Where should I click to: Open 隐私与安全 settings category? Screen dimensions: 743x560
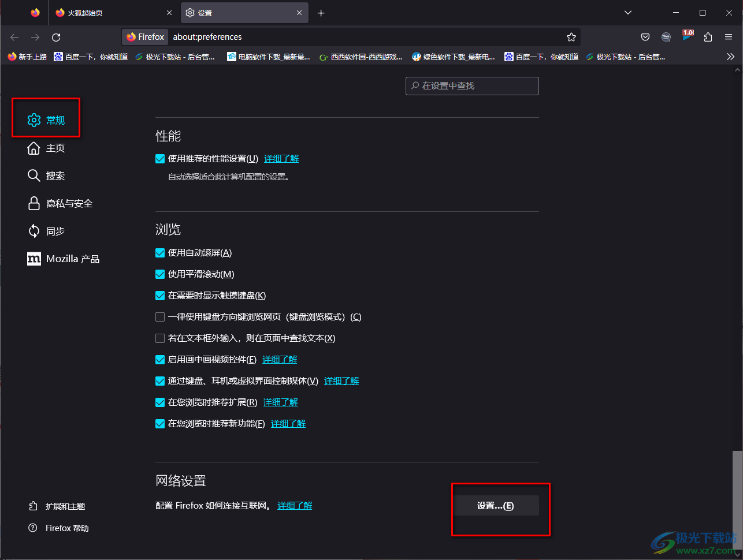[60, 203]
